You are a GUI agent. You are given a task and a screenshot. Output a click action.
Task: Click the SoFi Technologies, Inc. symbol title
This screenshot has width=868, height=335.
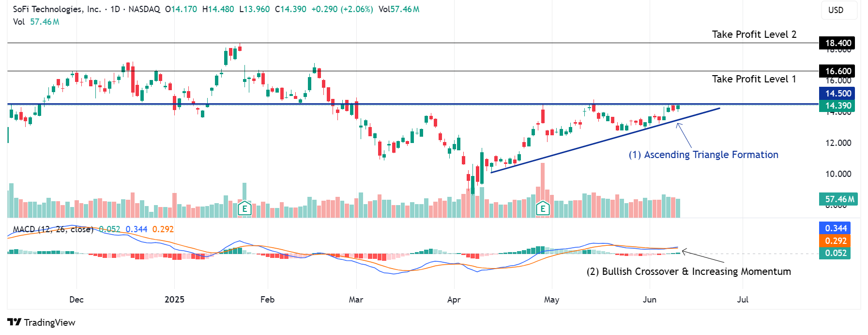pos(57,9)
